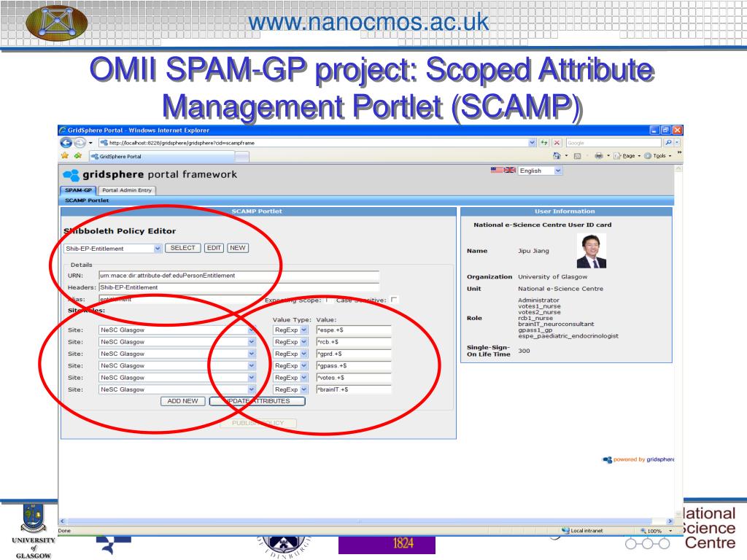
Task: Toggle the Case Sensitive checkbox
Action: pos(394,300)
